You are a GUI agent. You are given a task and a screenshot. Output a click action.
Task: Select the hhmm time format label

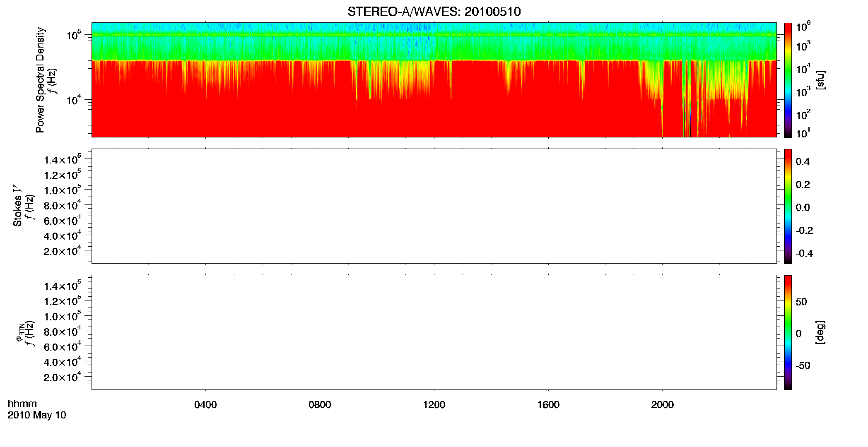[22, 404]
